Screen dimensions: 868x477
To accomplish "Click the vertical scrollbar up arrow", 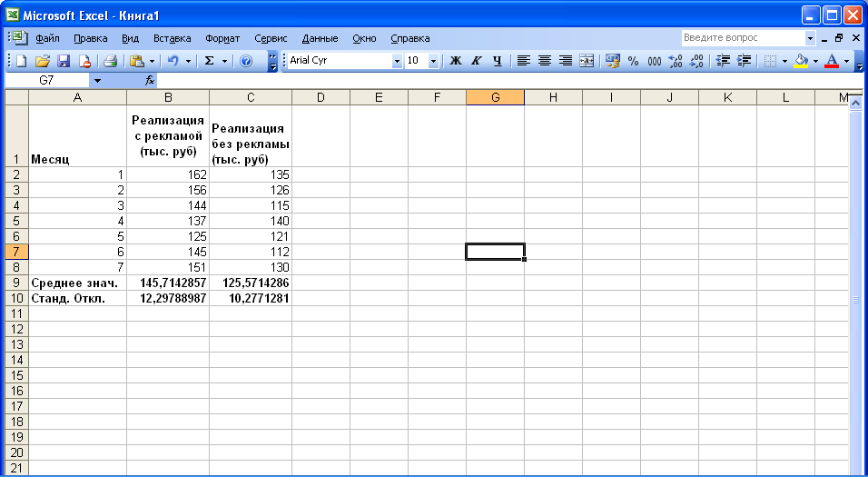I will 856,102.
